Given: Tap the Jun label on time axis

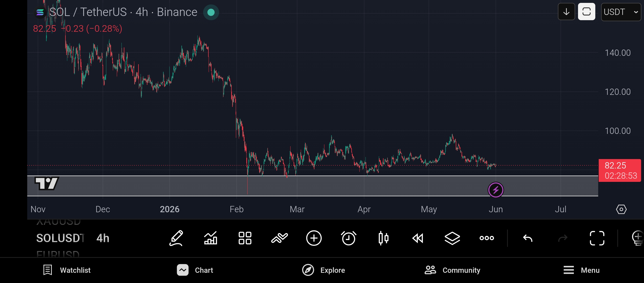Looking at the screenshot, I should (496, 209).
